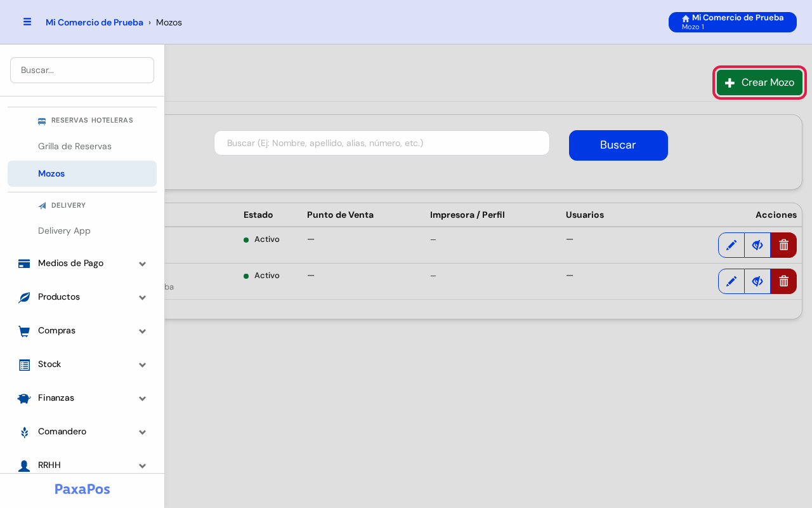Click the Crear Mozo button label
The image size is (812, 508).
coord(768,83)
